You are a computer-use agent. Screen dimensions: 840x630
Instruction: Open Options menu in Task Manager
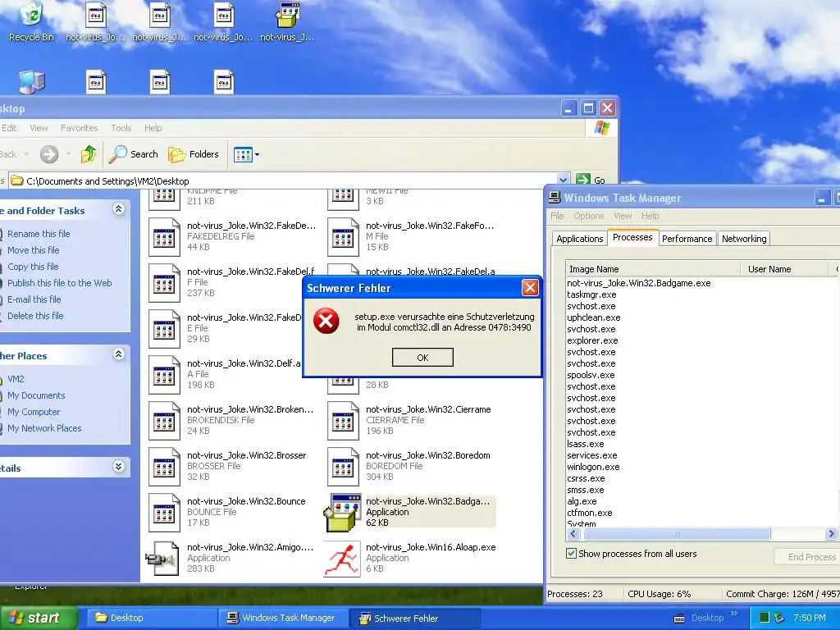(x=588, y=216)
